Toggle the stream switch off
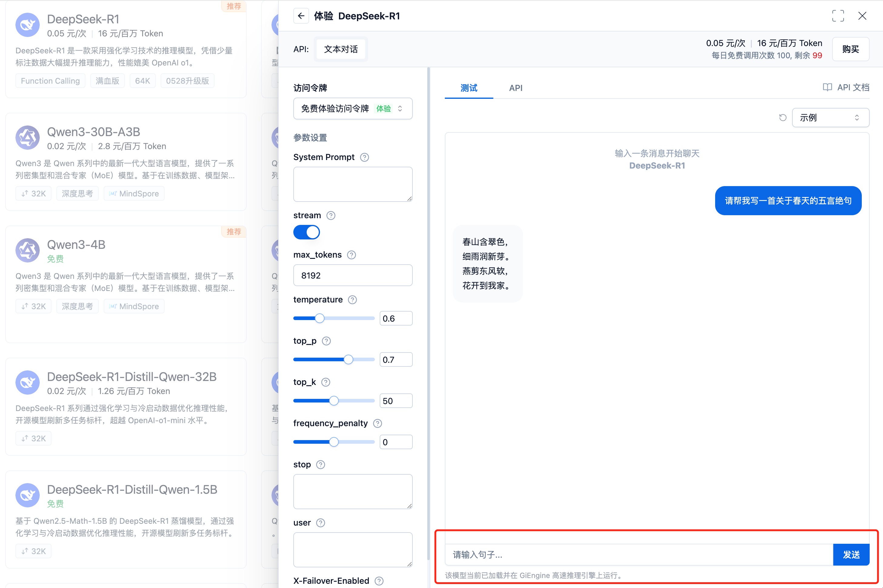883x588 pixels. pyautogui.click(x=306, y=232)
